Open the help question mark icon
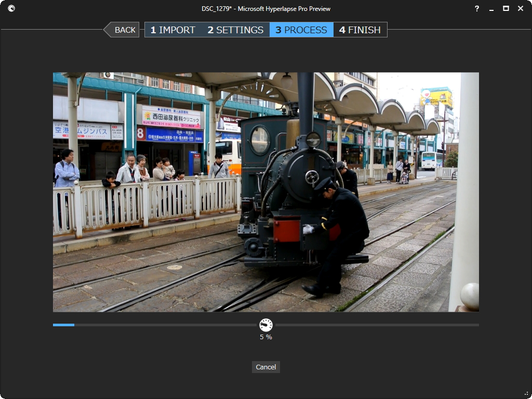The width and height of the screenshot is (532, 399). coord(477,8)
